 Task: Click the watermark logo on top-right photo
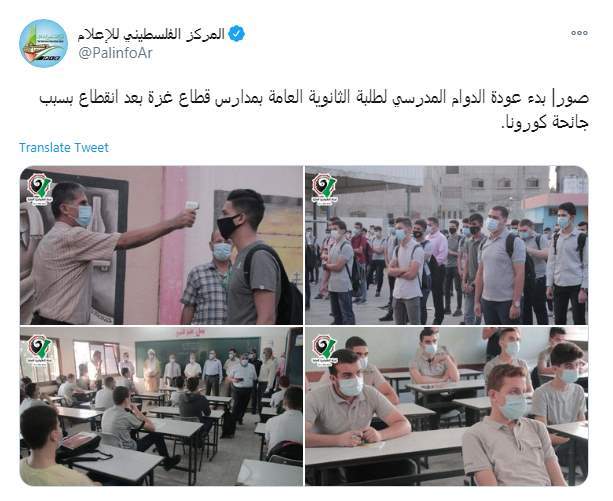[x=324, y=189]
